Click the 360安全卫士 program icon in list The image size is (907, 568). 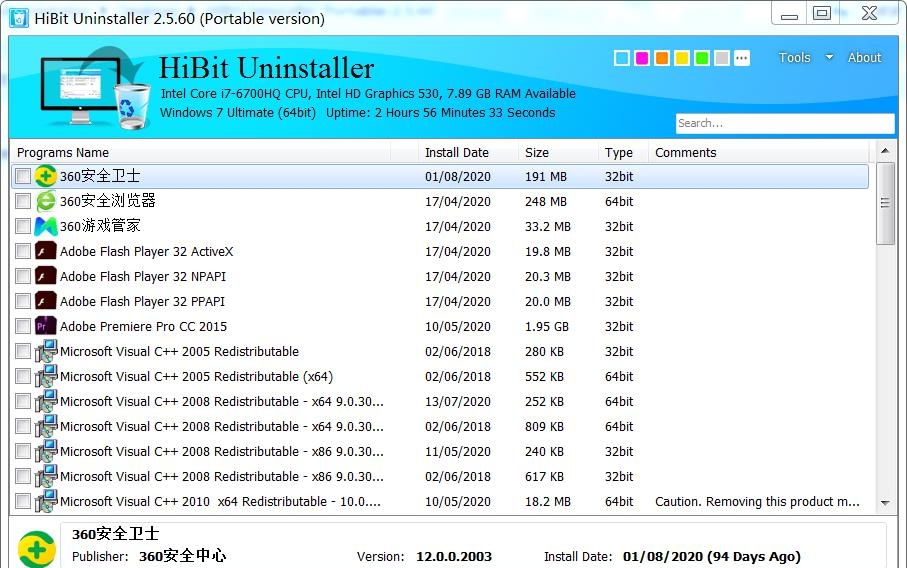pyautogui.click(x=45, y=176)
